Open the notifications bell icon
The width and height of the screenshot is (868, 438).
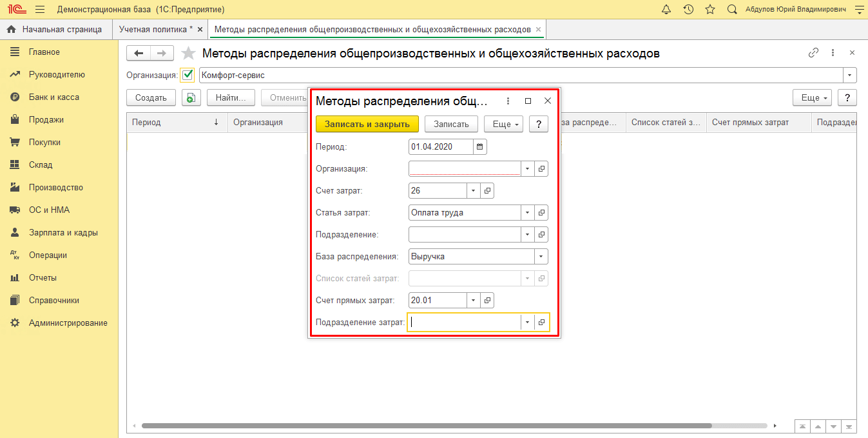pos(666,10)
